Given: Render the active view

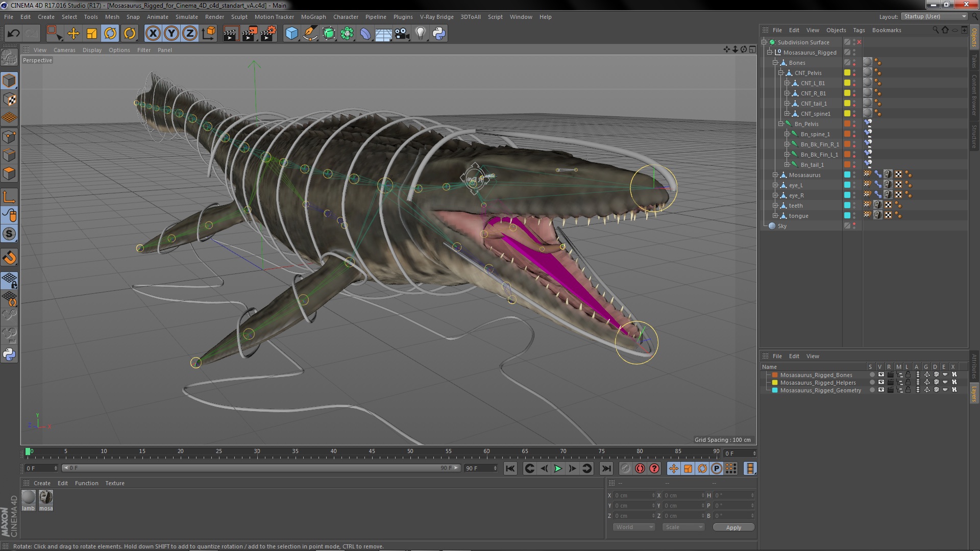Looking at the screenshot, I should click(231, 34).
